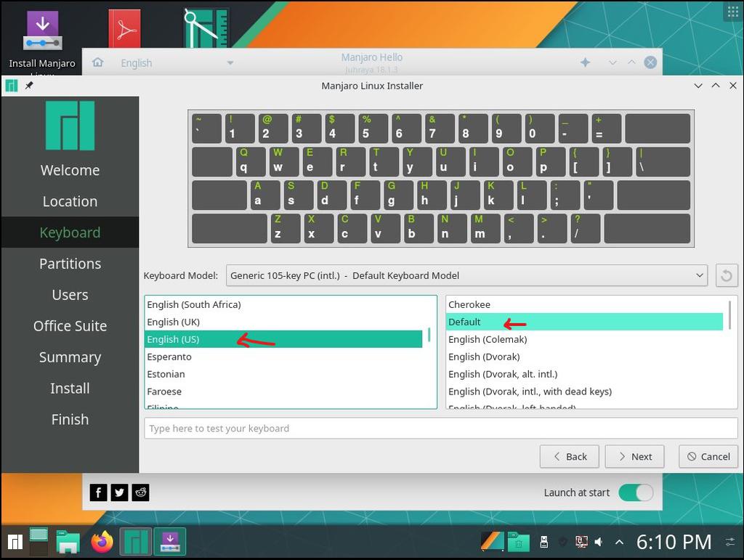Open the red PDF document desktop icon
Image resolution: width=744 pixels, height=560 pixels.
click(x=124, y=29)
